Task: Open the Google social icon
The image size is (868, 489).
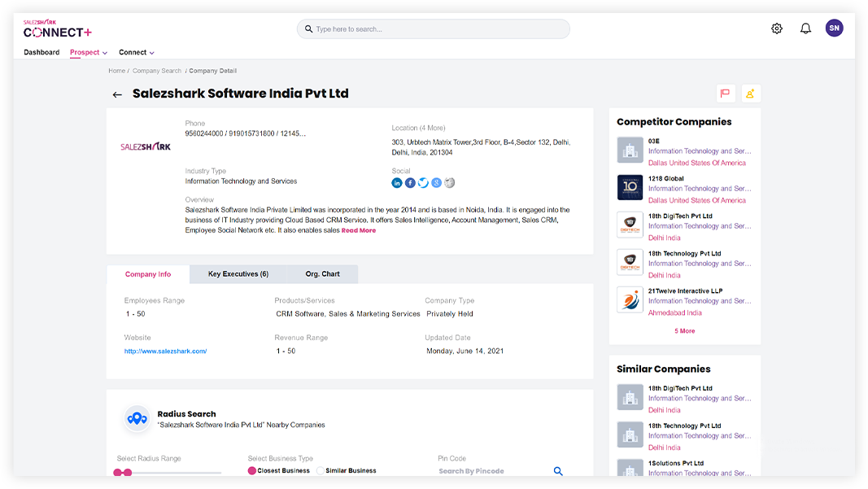Action: [x=437, y=183]
